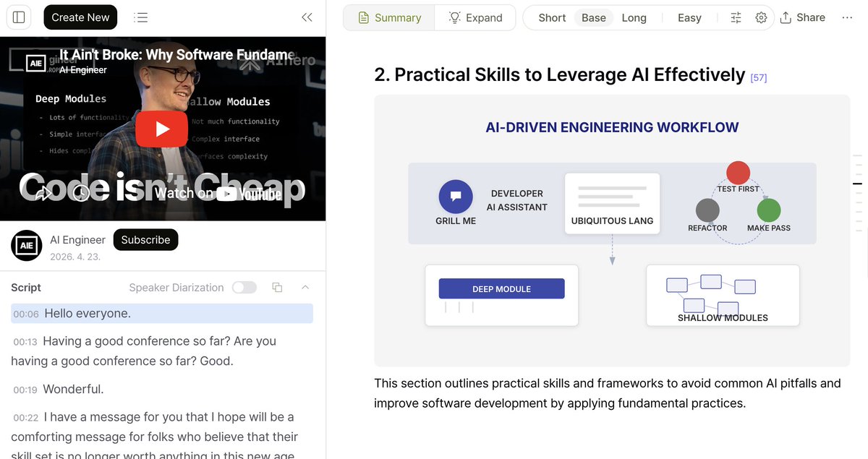Open the gear settings icon

pos(761,17)
